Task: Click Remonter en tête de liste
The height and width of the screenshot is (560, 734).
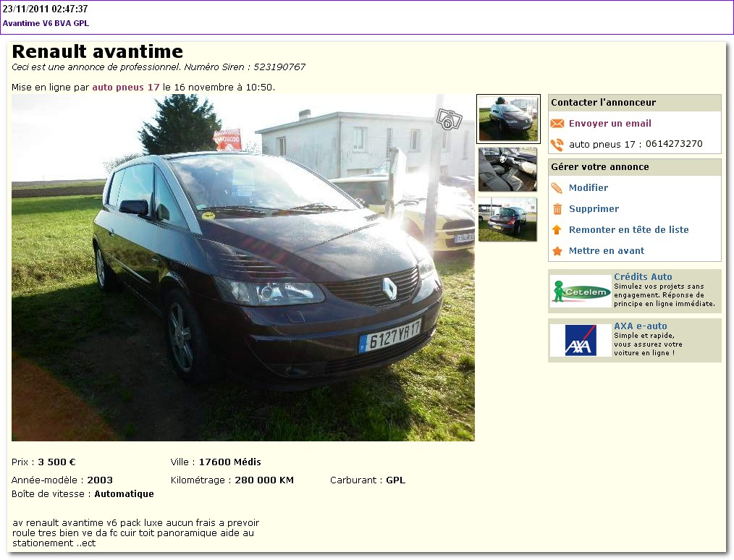Action: tap(628, 230)
